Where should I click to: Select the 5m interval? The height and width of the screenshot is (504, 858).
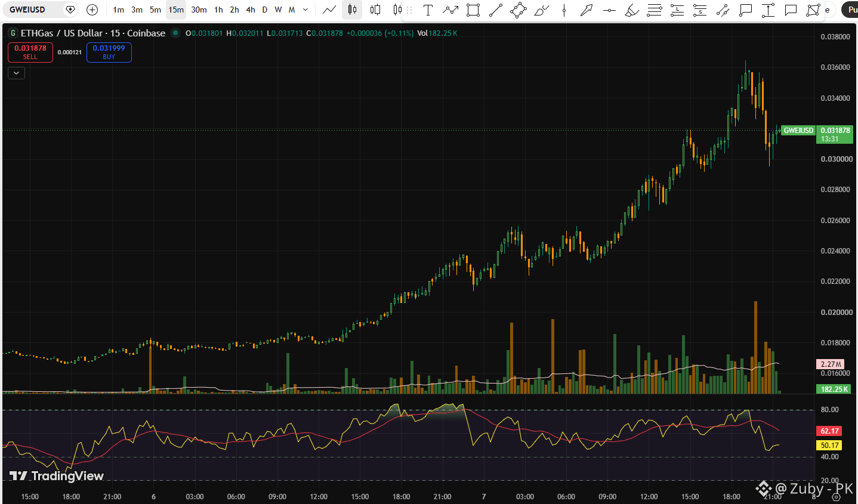[x=155, y=10]
